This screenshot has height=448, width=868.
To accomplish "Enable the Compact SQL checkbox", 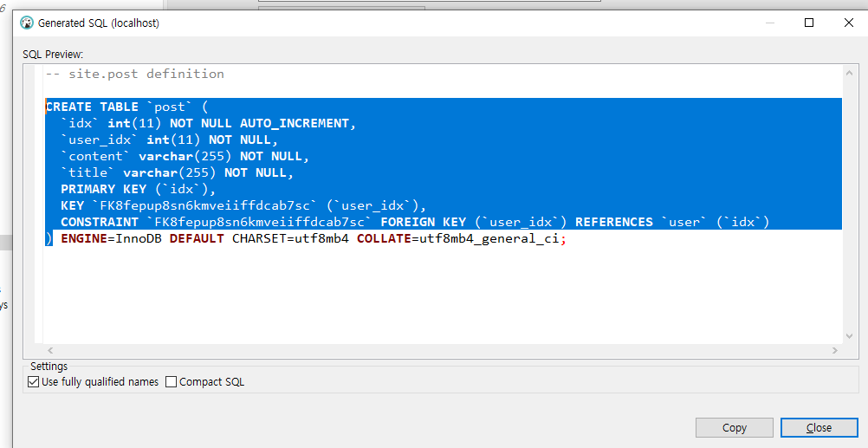I will [x=171, y=381].
